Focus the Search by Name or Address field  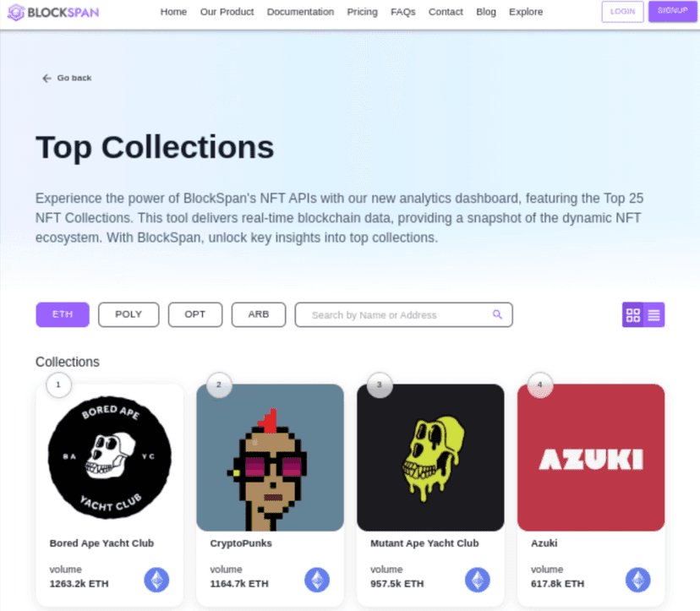(403, 314)
